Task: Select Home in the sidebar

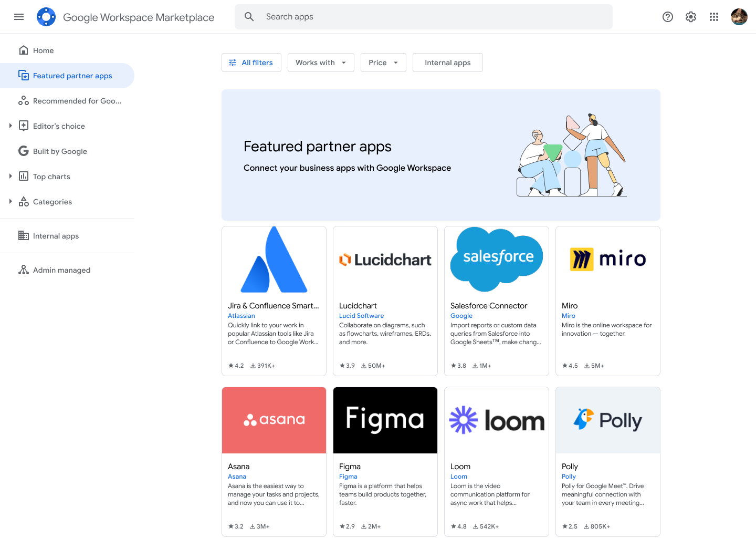Action: click(x=67, y=50)
